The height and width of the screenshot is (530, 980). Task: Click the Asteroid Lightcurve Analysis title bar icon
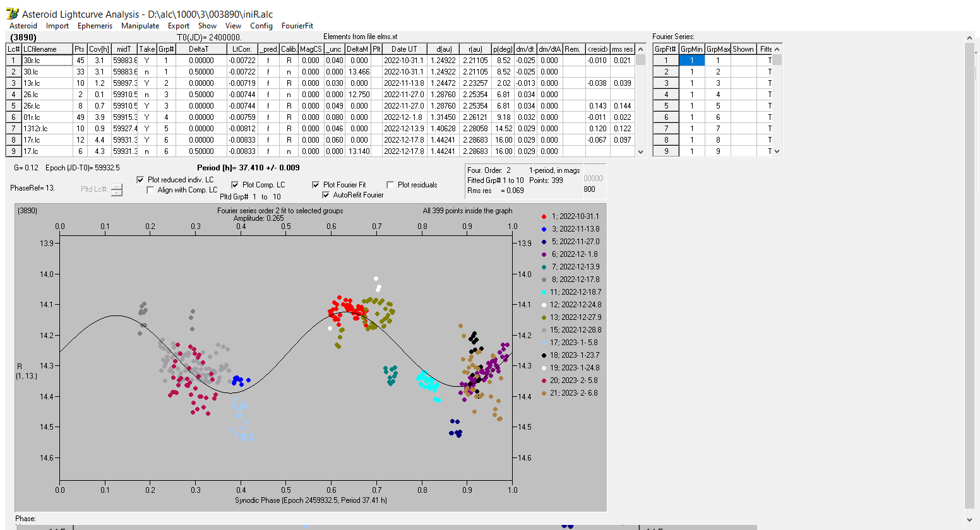click(x=12, y=13)
